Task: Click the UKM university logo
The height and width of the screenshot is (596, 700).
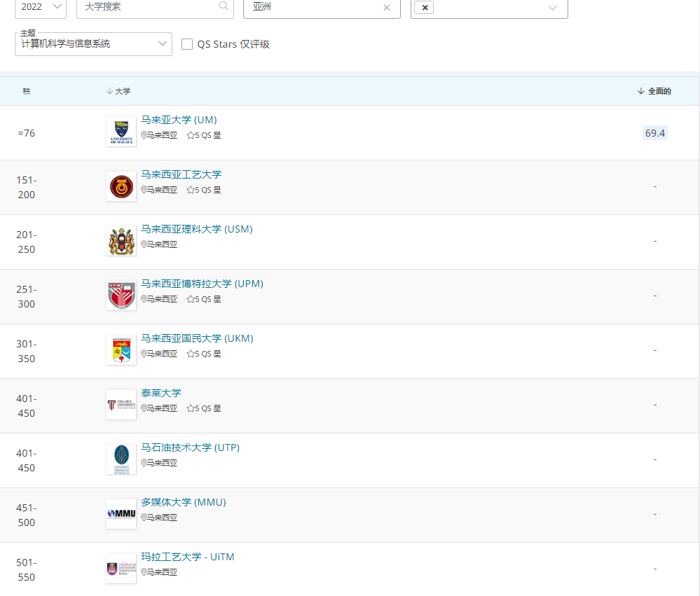Action: 121,350
